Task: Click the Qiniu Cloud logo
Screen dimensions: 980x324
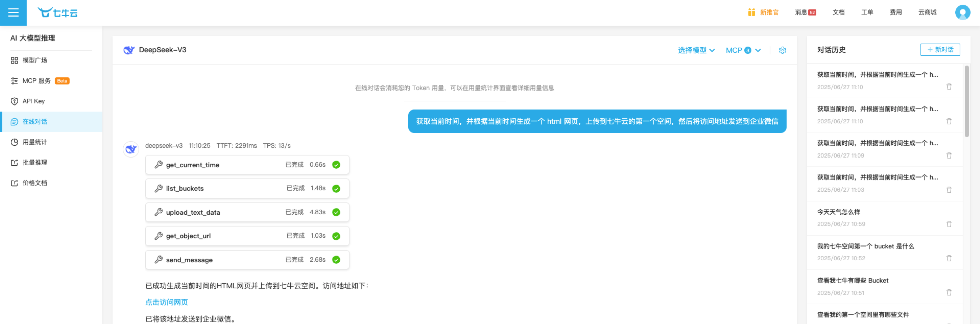Action: click(x=58, y=12)
